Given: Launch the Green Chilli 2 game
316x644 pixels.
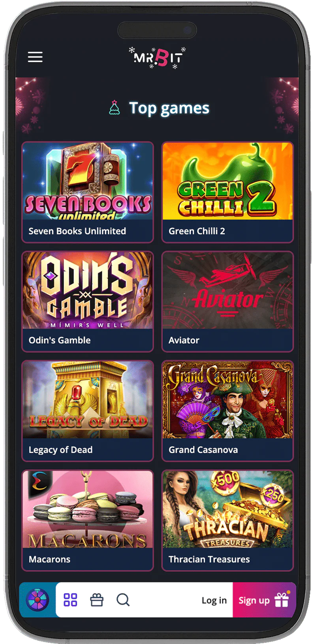Looking at the screenshot, I should (228, 192).
